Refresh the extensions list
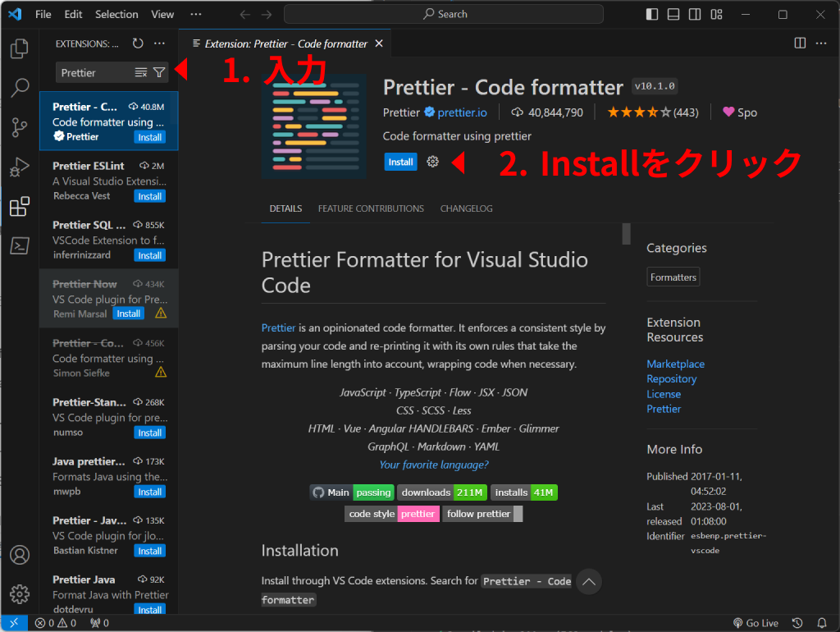The image size is (840, 632). [x=138, y=44]
